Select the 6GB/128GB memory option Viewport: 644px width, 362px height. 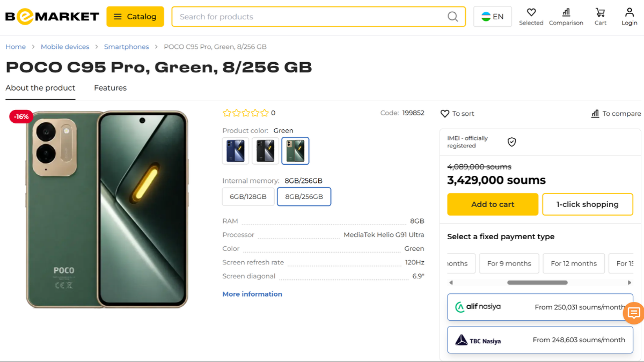coord(248,197)
